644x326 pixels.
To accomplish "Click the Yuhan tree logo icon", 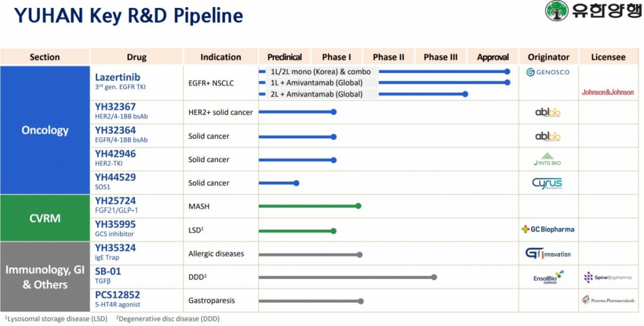I will pyautogui.click(x=557, y=11).
